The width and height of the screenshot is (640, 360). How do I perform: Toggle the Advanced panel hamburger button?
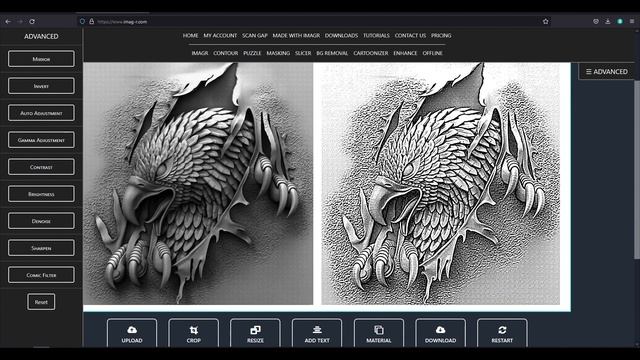pyautogui.click(x=607, y=71)
